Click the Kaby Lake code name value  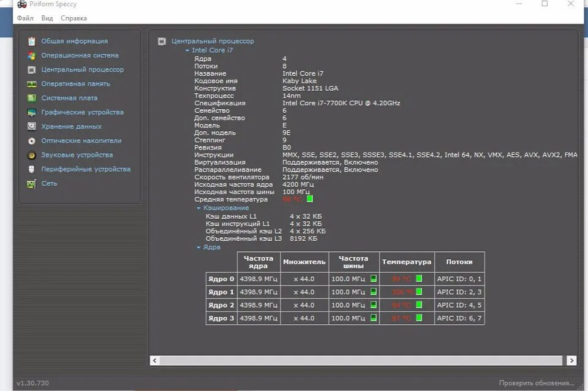(300, 81)
